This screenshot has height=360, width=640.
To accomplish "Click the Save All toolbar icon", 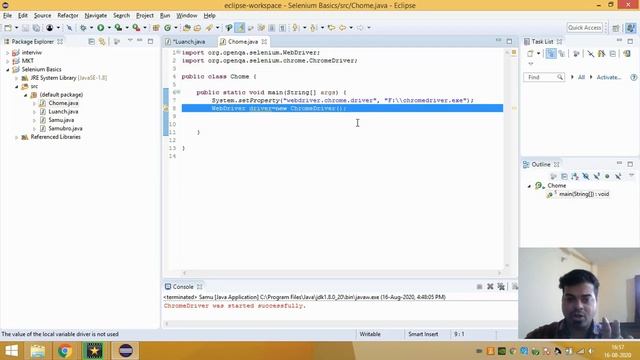I will tap(36, 28).
